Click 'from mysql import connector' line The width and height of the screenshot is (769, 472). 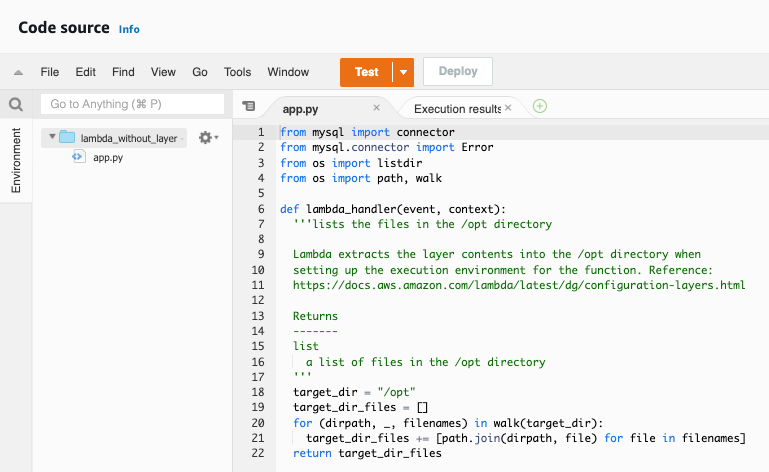point(367,132)
